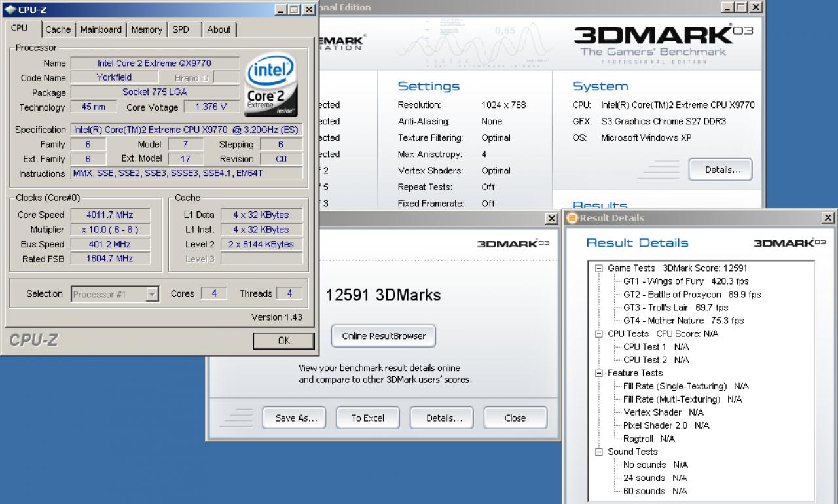Select the Vertex Shader row
This screenshot has height=504, width=838.
click(x=663, y=412)
